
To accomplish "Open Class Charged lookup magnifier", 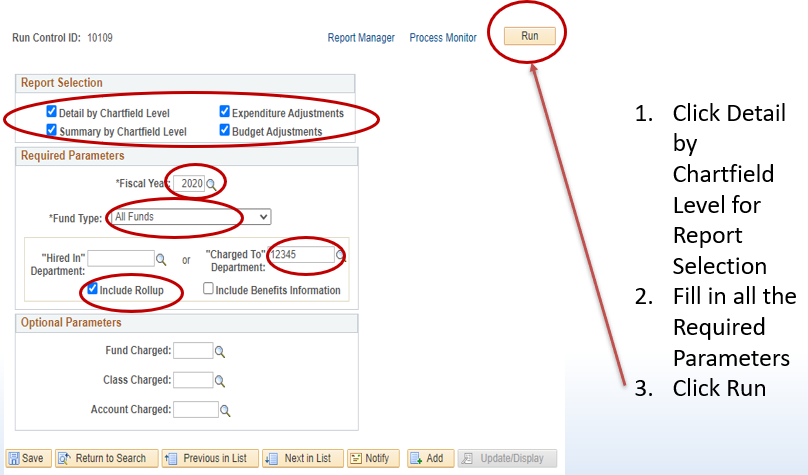I will click(220, 381).
